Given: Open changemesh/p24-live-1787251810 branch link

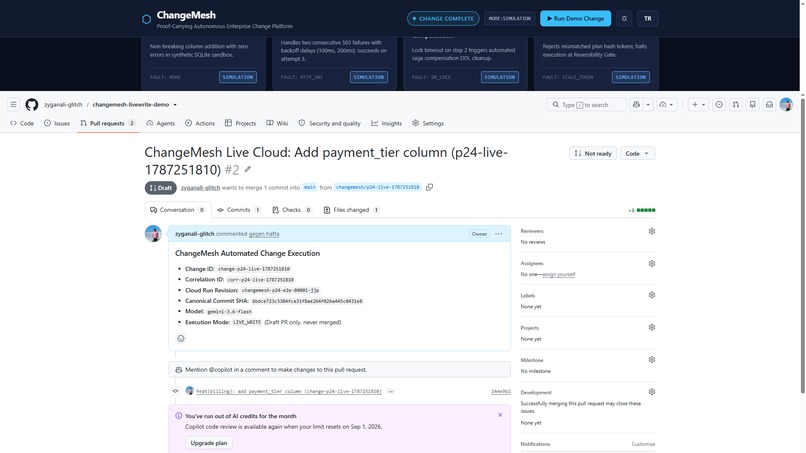Looking at the screenshot, I should point(378,187).
